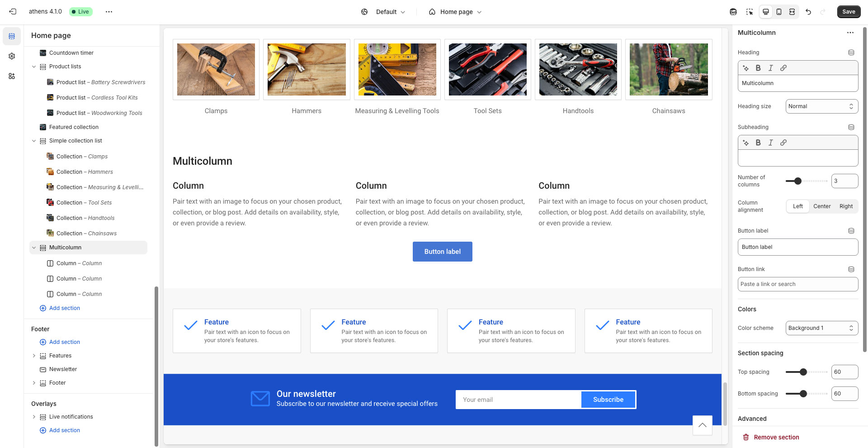Click the AI sparkle icon in Heading editor
The image size is (868, 448).
pyautogui.click(x=746, y=68)
